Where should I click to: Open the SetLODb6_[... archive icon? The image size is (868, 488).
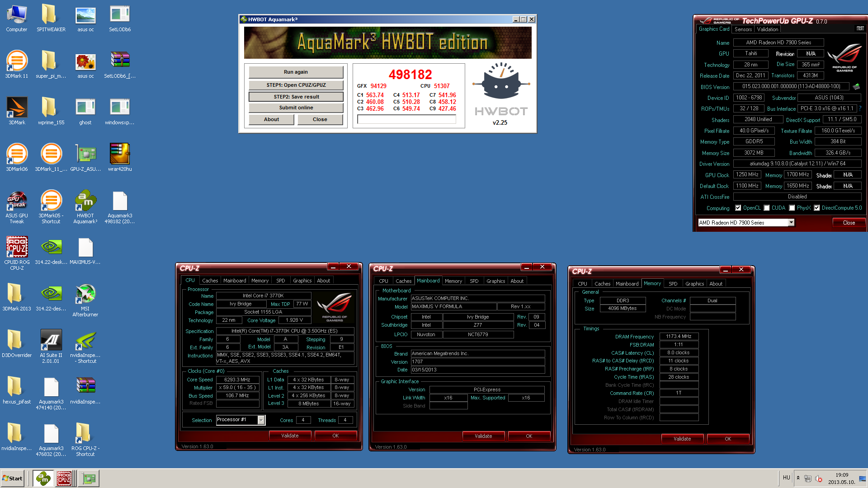(x=120, y=65)
